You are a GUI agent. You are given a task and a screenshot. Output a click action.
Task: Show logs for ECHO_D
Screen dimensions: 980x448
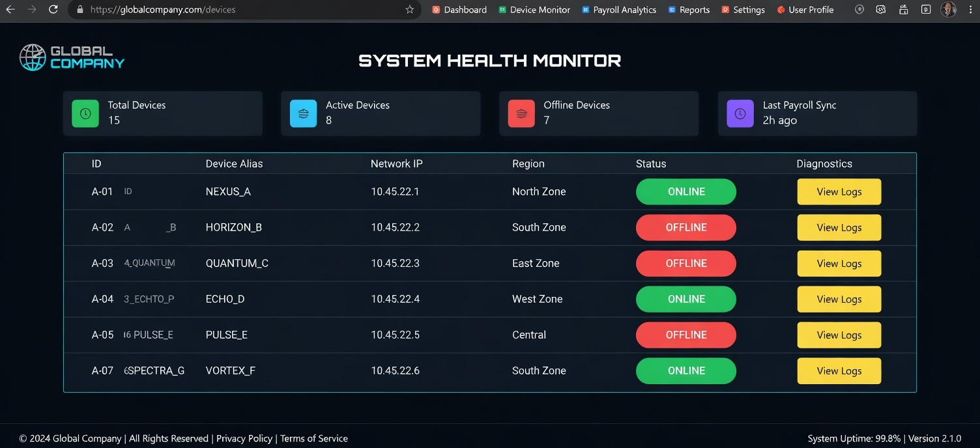point(839,299)
